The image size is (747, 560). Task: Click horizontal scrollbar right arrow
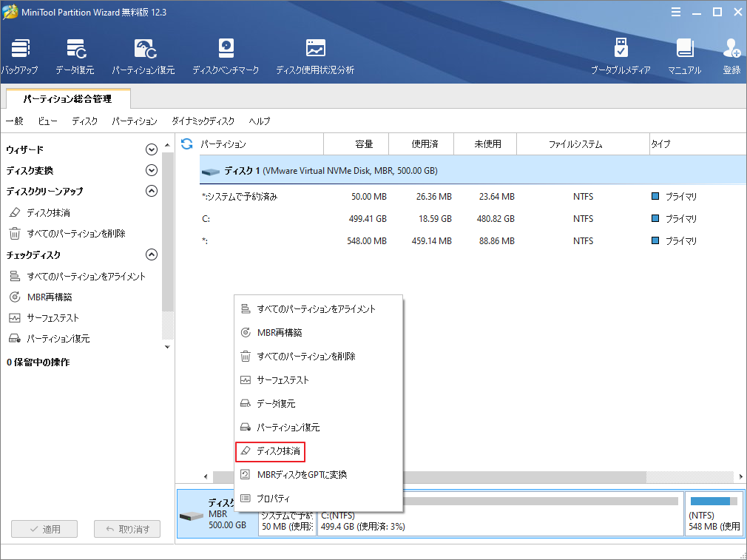point(741,476)
